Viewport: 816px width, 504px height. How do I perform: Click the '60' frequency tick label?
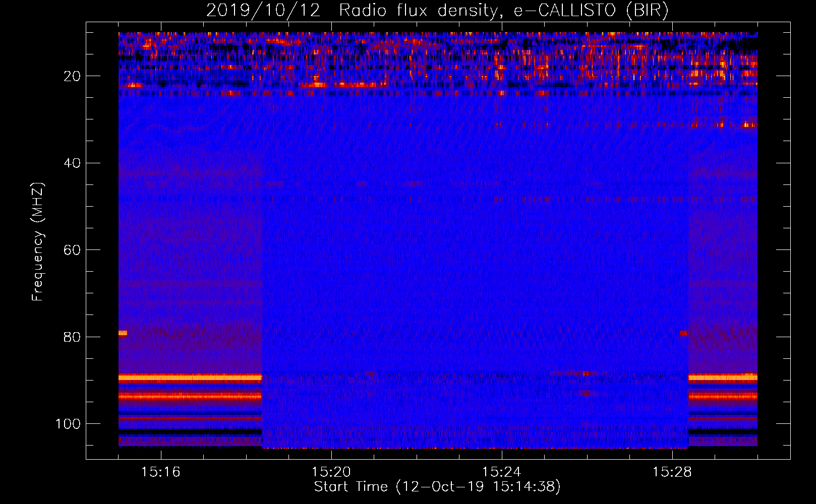pyautogui.click(x=72, y=250)
